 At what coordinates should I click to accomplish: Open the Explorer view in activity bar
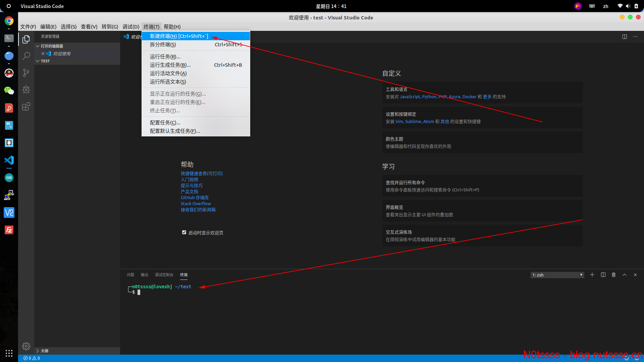tap(26, 40)
